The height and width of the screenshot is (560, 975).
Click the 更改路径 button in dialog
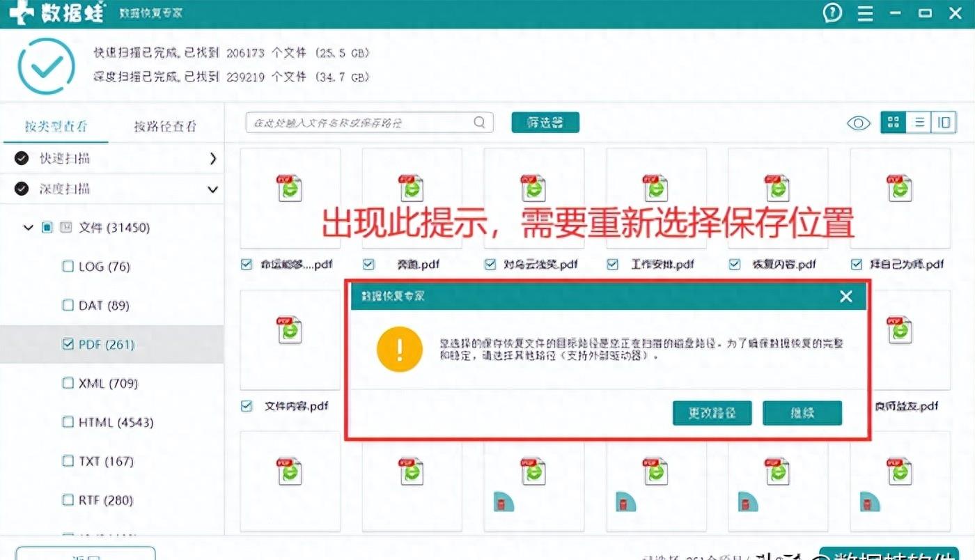click(712, 412)
